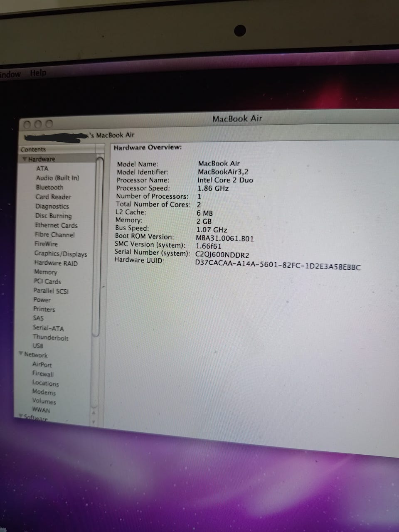Select AirPort under Network
Screen dimensions: 399x532
point(42,365)
